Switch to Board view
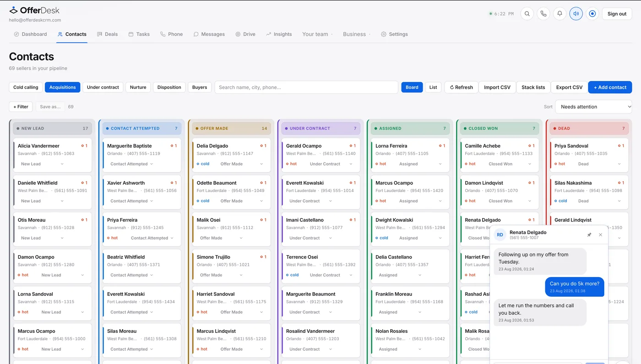This screenshot has height=364, width=641. tap(412, 87)
